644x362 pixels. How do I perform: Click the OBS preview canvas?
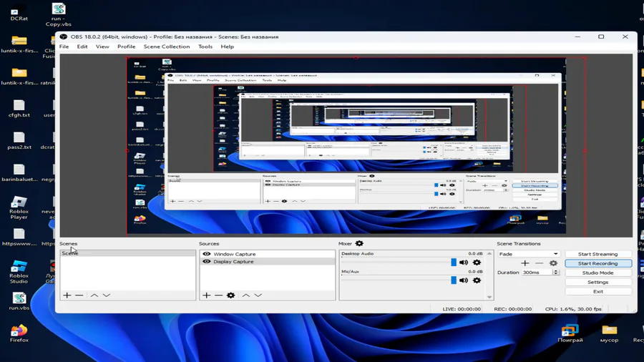tap(346, 146)
